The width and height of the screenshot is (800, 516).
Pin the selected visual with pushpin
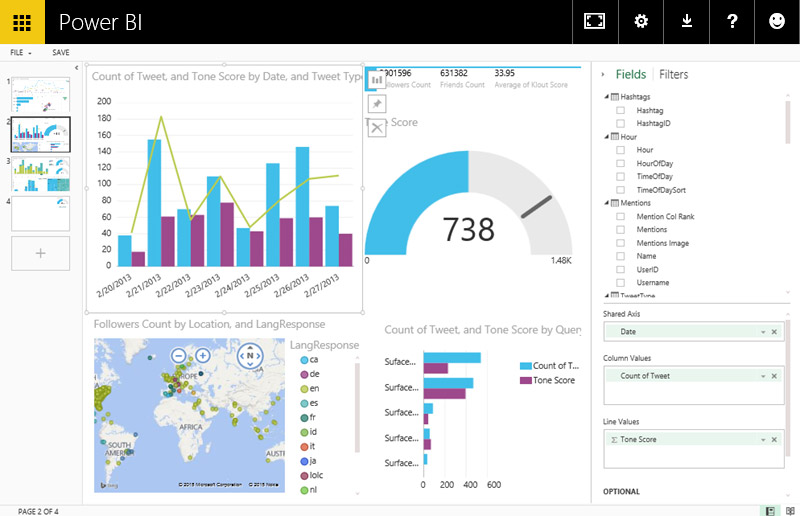(377, 104)
